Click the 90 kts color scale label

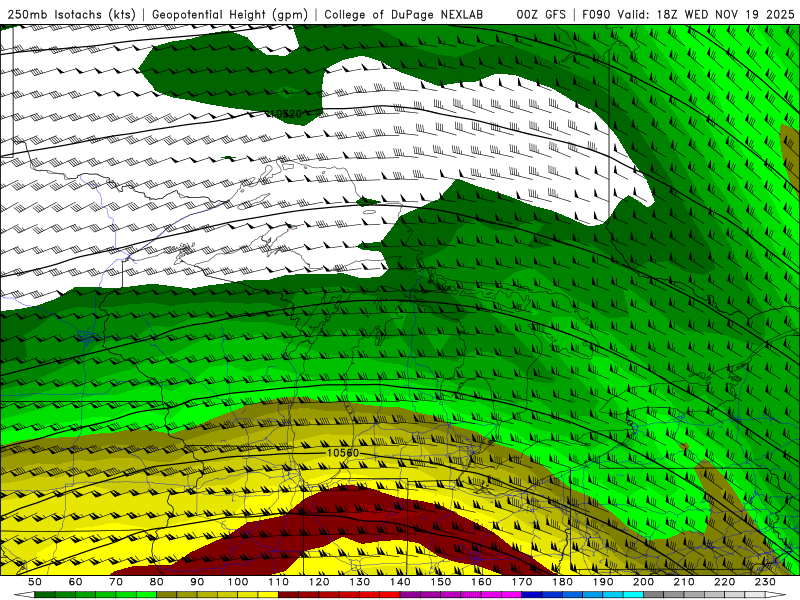[x=197, y=582]
